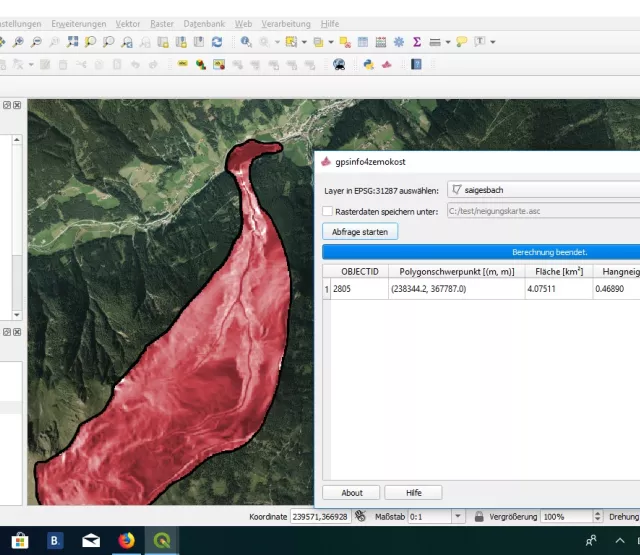Click the Koordinate input field
Image resolution: width=640 pixels, height=555 pixels.
320,517
